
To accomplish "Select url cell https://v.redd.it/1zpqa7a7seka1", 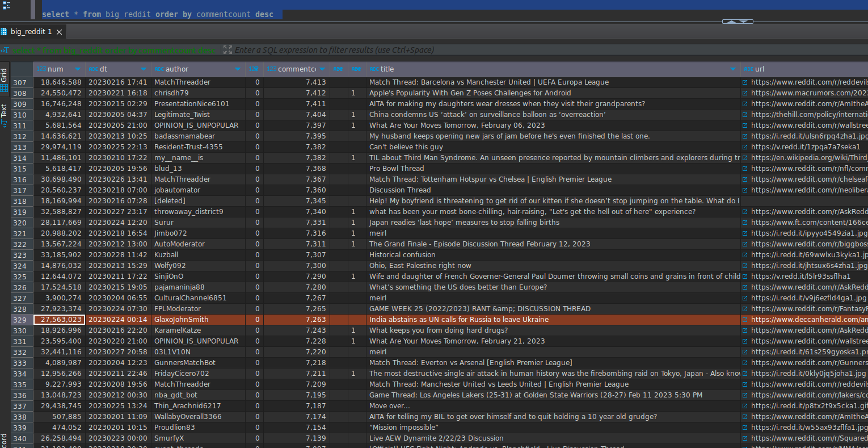I will click(x=804, y=147).
